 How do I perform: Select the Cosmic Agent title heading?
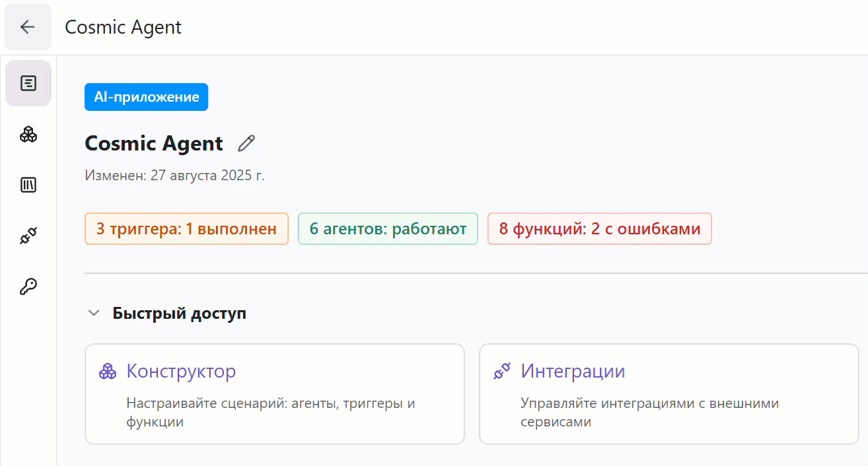tap(154, 143)
